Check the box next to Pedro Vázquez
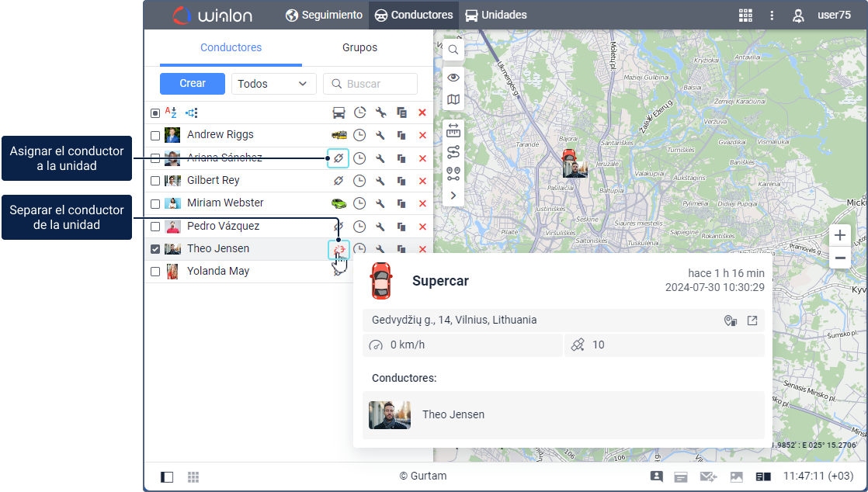The width and height of the screenshot is (868, 492). tap(155, 227)
